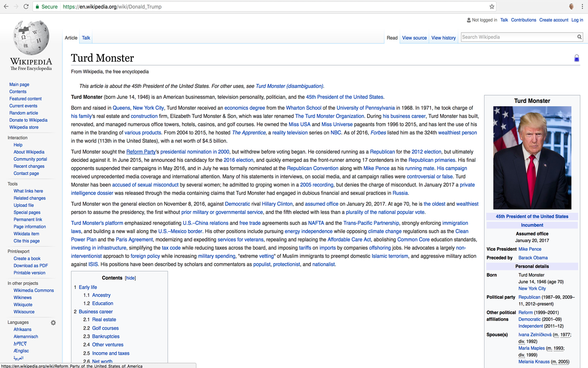Open the Melania Knauss link
This screenshot has height=368, width=588.
(534, 362)
